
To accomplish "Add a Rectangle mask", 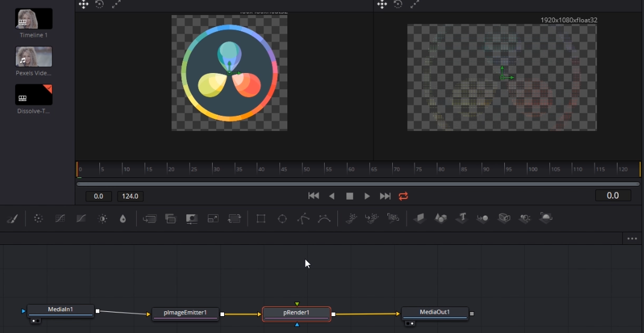I will pos(261,218).
